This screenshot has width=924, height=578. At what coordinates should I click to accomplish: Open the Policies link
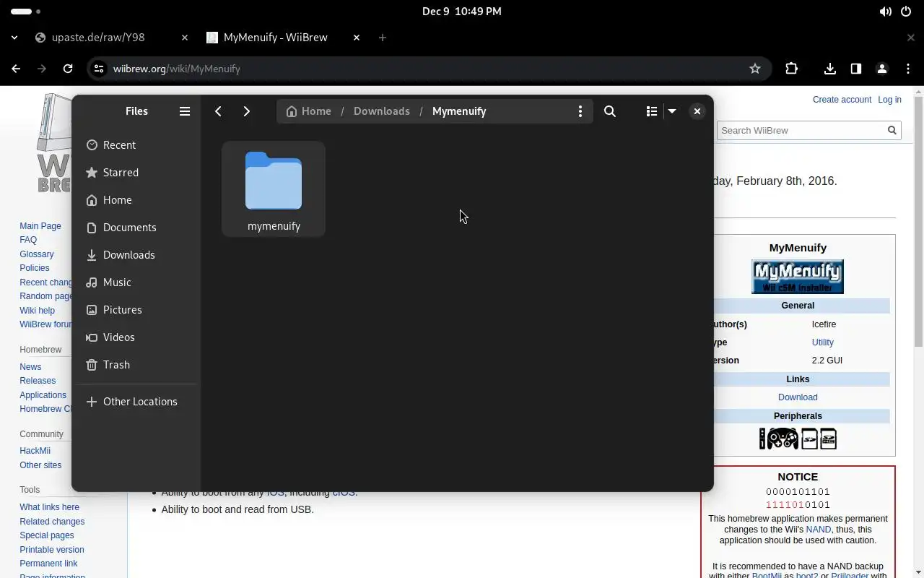35,268
